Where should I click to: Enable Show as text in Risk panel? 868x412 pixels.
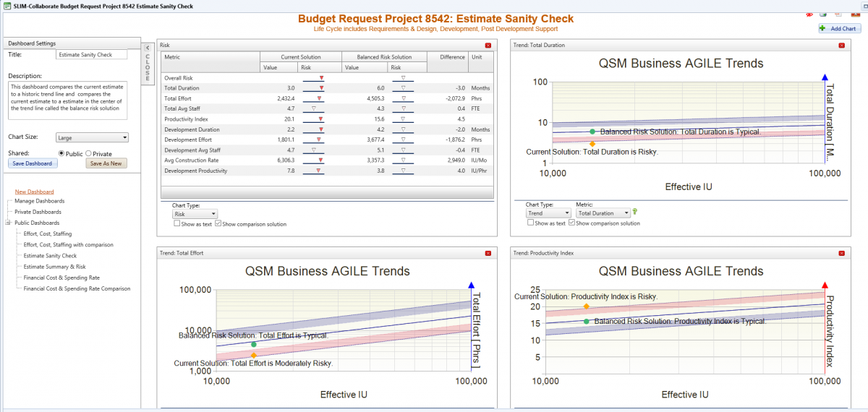click(177, 224)
